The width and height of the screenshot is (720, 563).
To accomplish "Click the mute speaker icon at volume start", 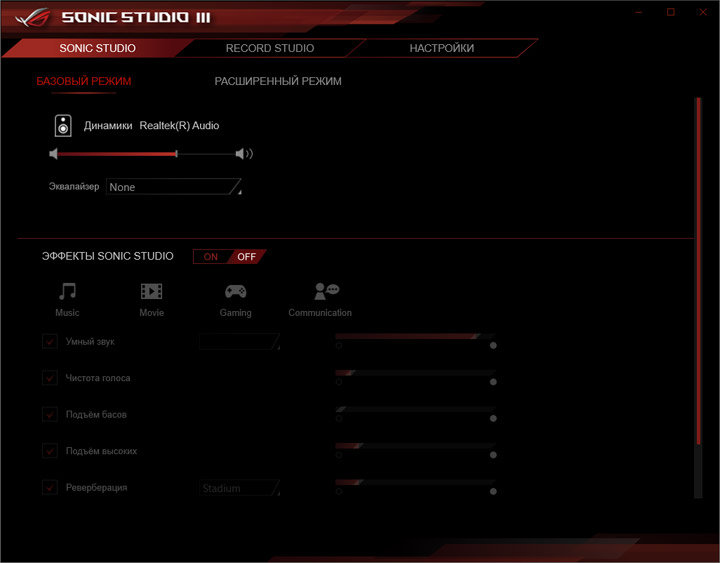I will (x=53, y=154).
